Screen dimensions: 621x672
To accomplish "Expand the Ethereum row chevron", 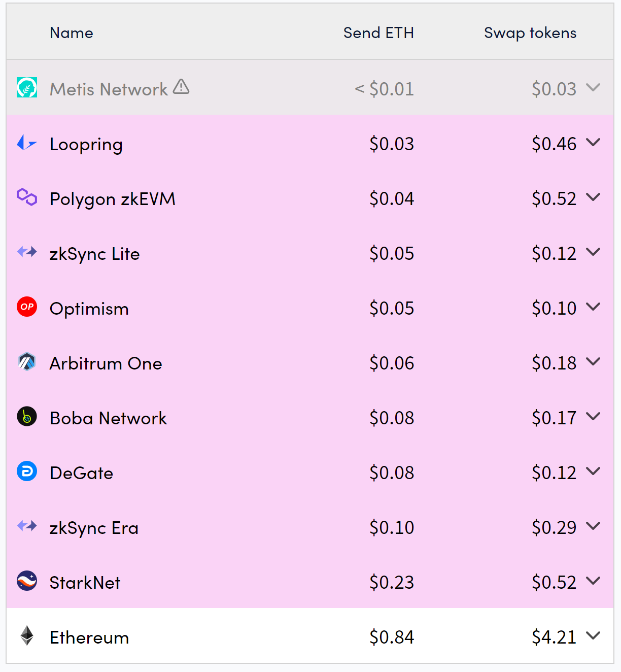I will [x=593, y=635].
